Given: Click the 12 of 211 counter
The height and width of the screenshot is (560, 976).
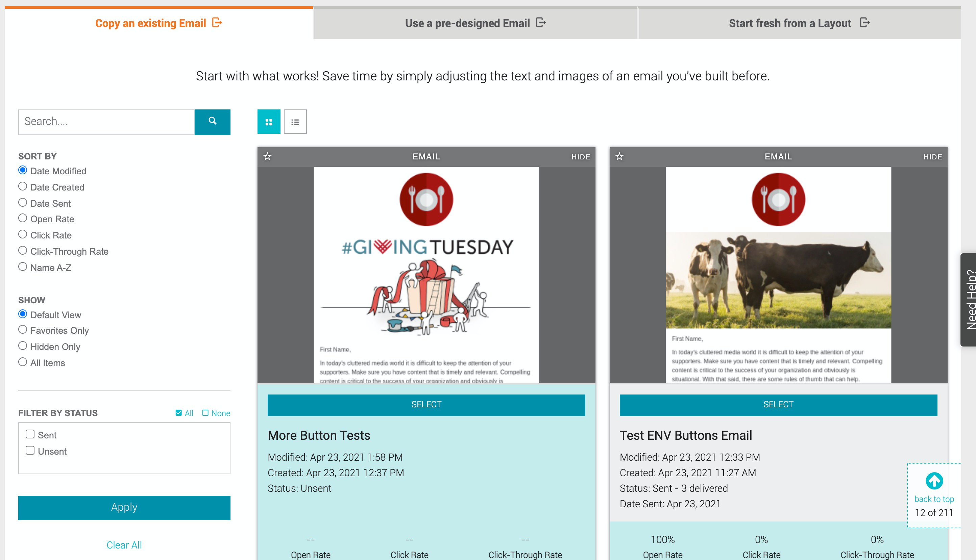Looking at the screenshot, I should coord(934,513).
